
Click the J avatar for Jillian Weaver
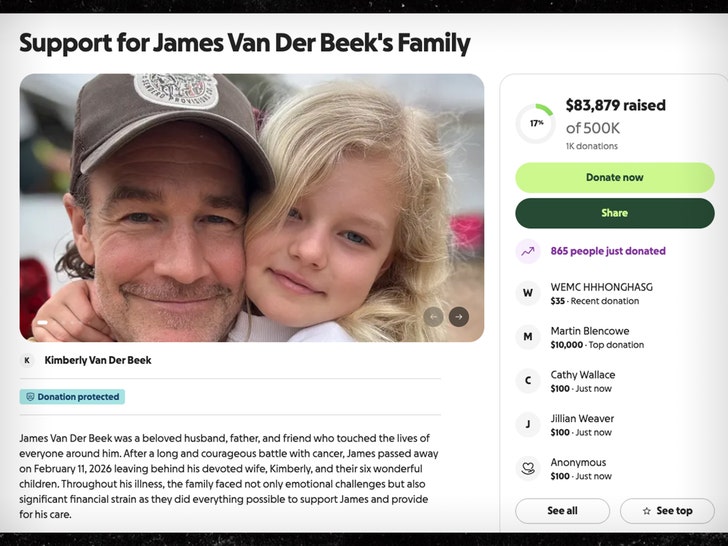[528, 425]
